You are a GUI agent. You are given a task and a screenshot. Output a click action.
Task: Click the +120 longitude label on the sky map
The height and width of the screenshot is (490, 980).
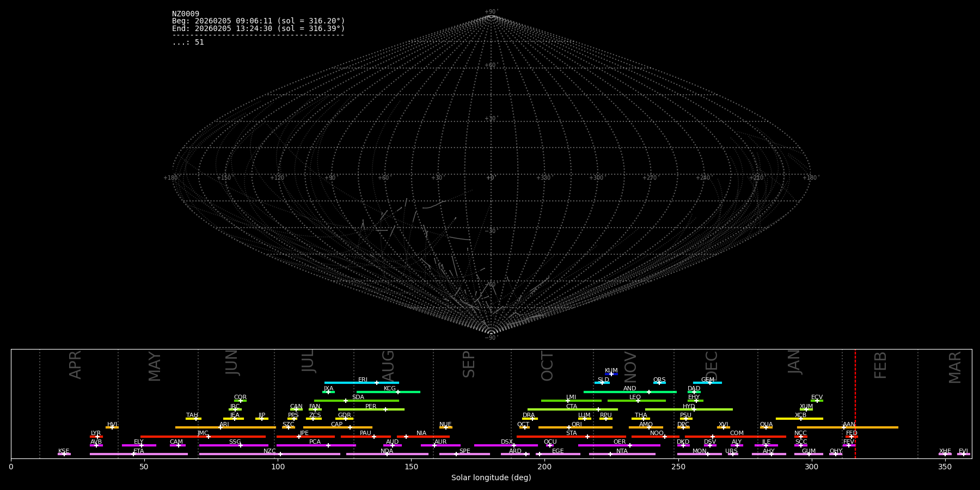pyautogui.click(x=277, y=177)
